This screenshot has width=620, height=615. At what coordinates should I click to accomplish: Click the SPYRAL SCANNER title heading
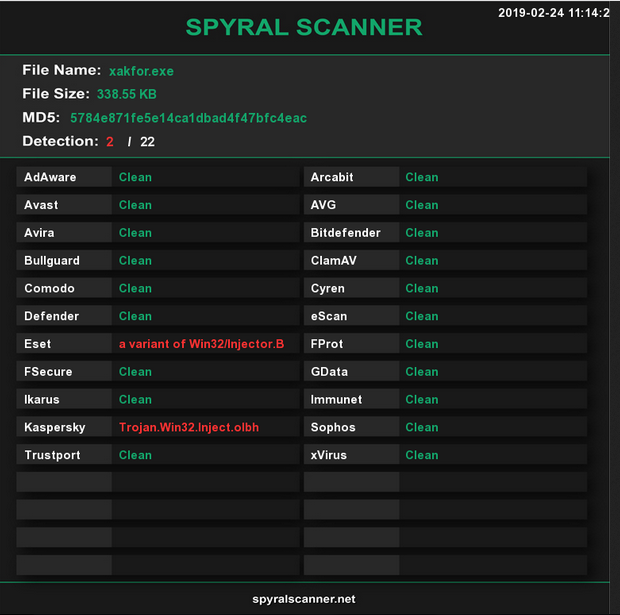(x=304, y=27)
